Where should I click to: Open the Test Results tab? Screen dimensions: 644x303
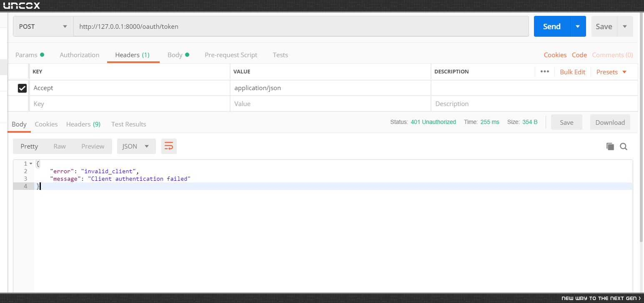128,124
